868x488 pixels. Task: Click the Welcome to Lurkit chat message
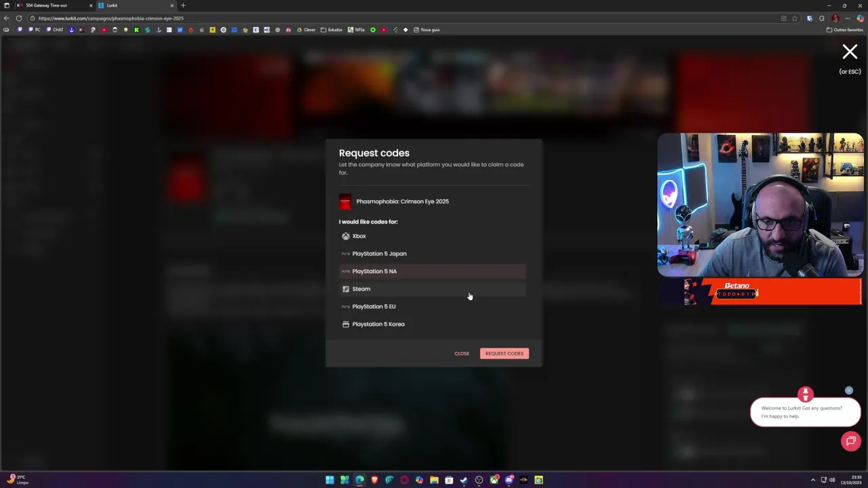point(805,412)
